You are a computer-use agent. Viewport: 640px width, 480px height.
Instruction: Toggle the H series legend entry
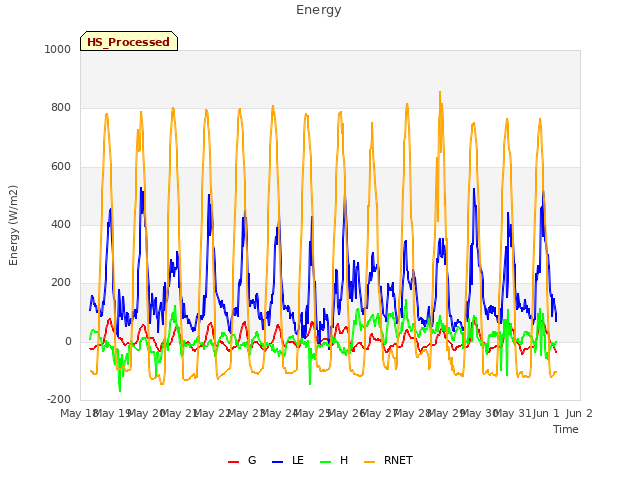tap(334, 460)
